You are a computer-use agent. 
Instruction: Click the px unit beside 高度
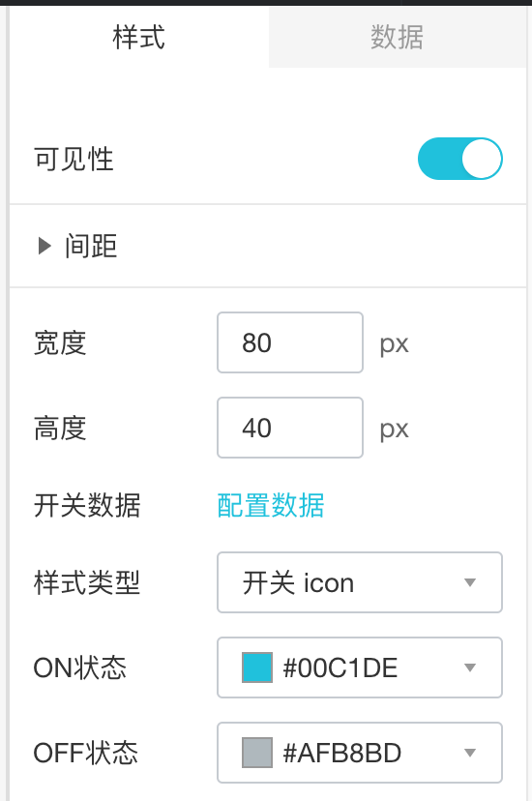pos(394,430)
